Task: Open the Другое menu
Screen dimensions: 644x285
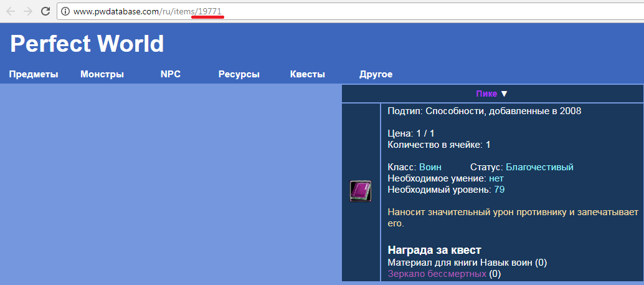Action: 376,74
